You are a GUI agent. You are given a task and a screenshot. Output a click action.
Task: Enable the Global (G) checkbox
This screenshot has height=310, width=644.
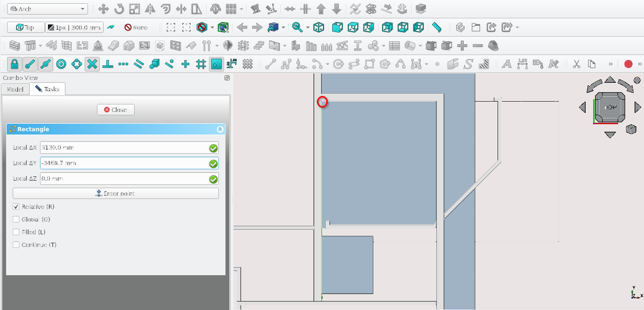pyautogui.click(x=16, y=220)
